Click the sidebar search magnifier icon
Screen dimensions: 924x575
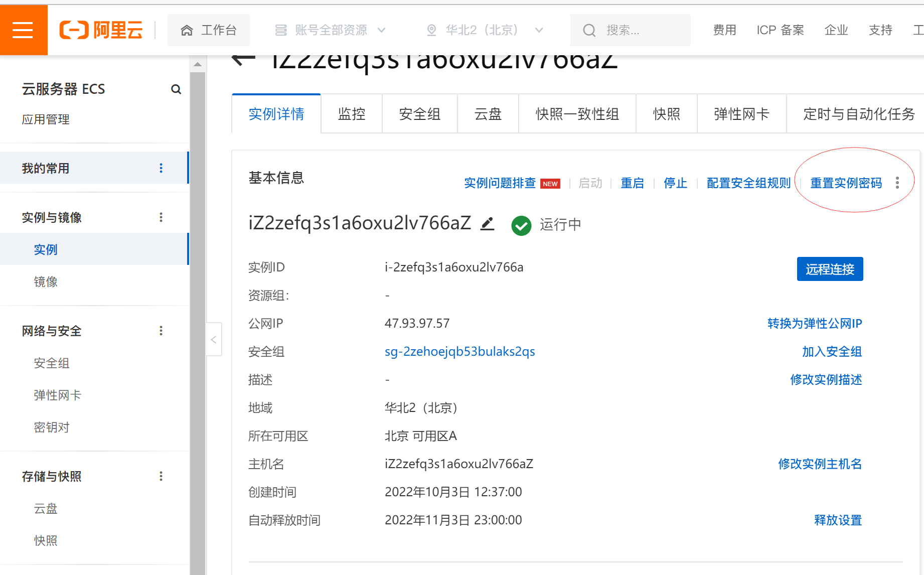176,89
